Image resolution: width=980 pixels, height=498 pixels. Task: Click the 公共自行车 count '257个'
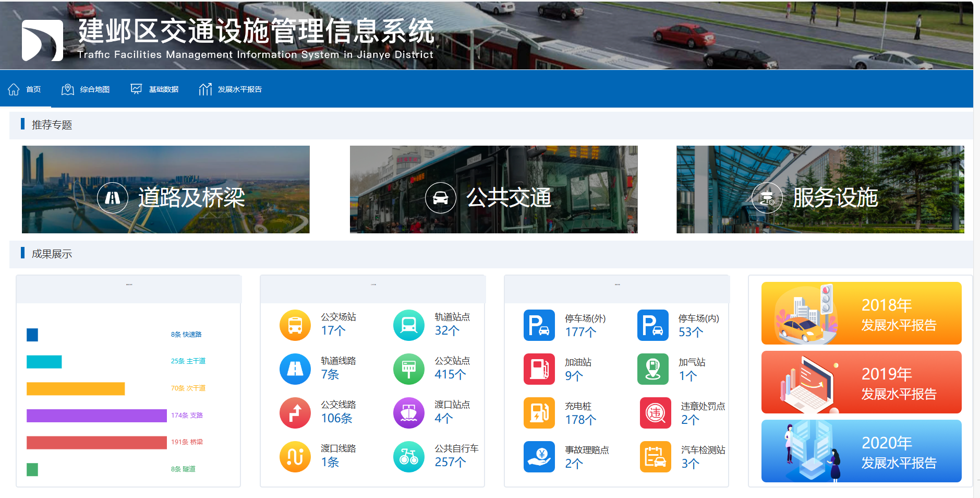click(x=451, y=462)
